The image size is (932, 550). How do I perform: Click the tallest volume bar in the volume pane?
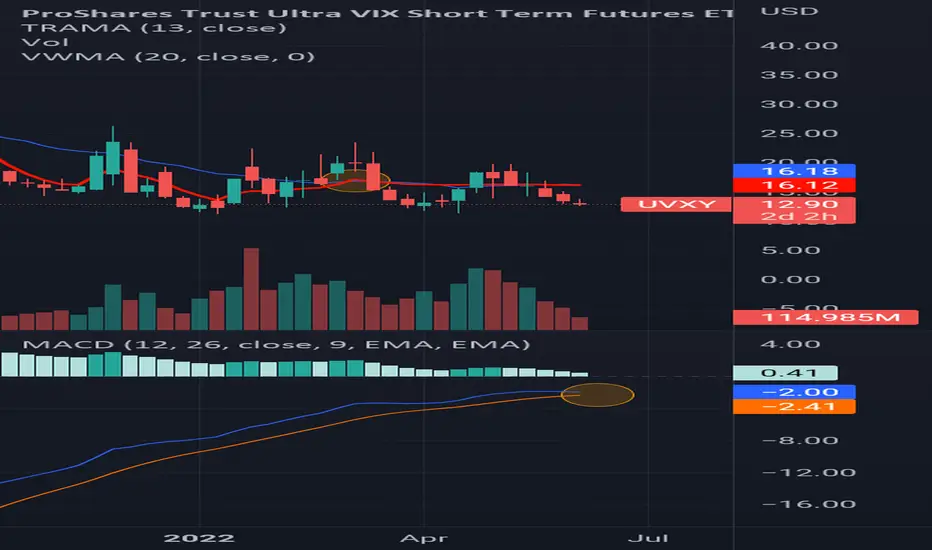click(x=251, y=289)
